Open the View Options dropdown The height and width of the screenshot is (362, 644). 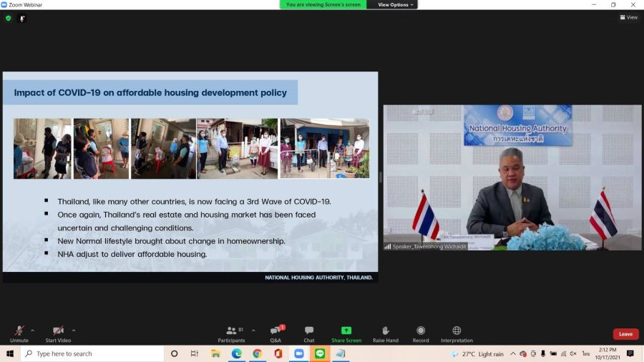tap(395, 5)
